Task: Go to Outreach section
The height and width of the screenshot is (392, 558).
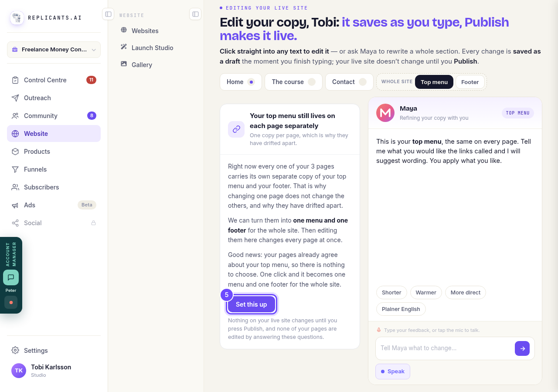Action: (x=54, y=98)
